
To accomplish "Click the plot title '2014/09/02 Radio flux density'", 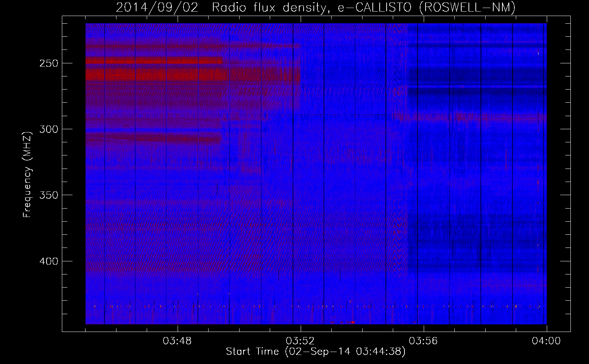I will coord(316,7).
